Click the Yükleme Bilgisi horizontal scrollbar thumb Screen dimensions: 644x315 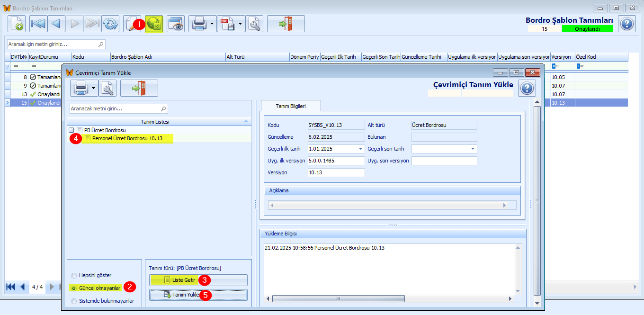pos(339,298)
